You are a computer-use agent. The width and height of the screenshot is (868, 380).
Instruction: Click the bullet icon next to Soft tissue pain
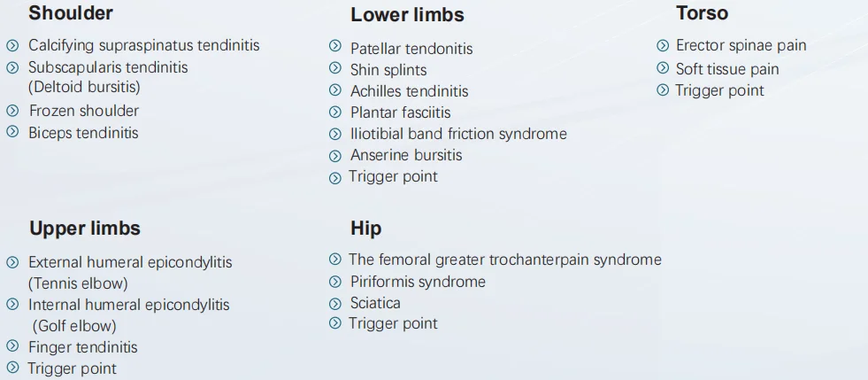[663, 67]
